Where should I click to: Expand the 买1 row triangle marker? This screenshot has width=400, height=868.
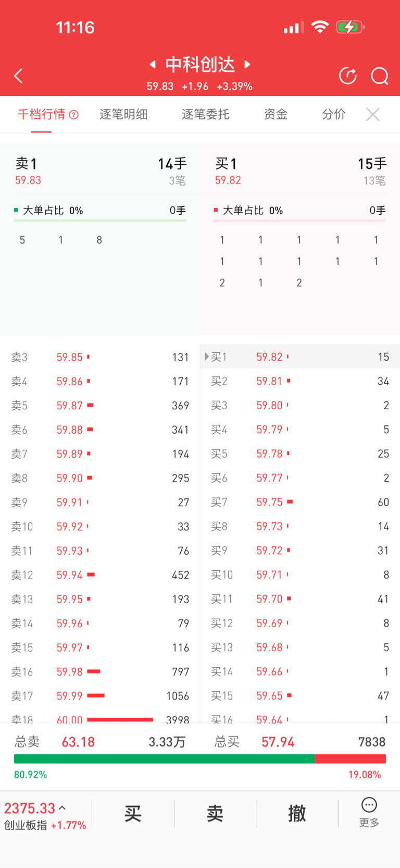(x=207, y=357)
